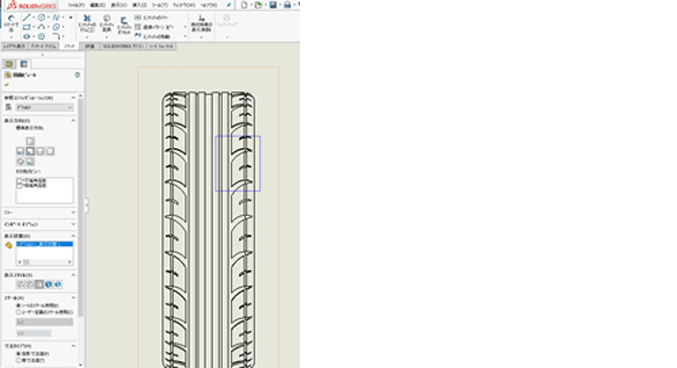The height and width of the screenshot is (368, 677).
Task: Collapse the display state section
Action: pyautogui.click(x=73, y=236)
